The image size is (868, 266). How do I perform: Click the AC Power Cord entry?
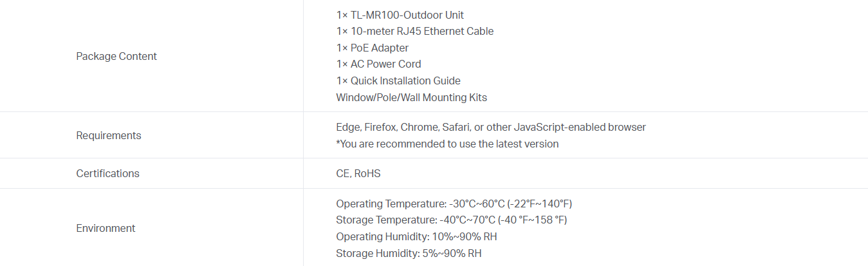point(378,64)
